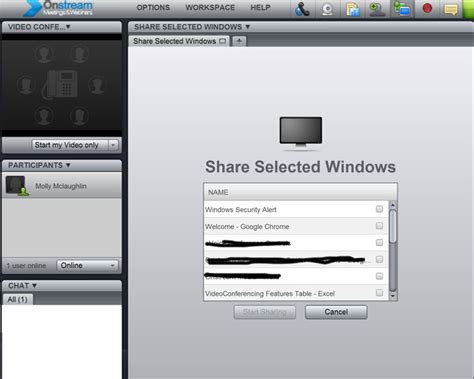
Task: Click the invite participant icon
Action: pyautogui.click(x=377, y=9)
